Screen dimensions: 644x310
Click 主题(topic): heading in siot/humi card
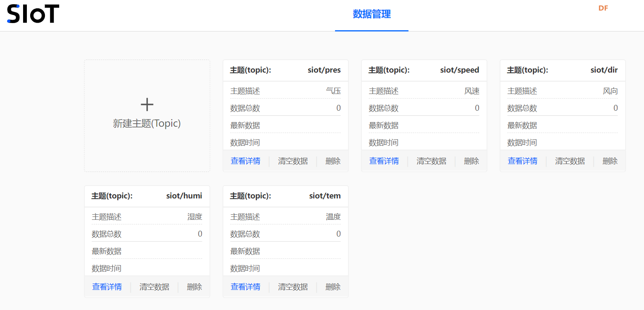(x=112, y=196)
